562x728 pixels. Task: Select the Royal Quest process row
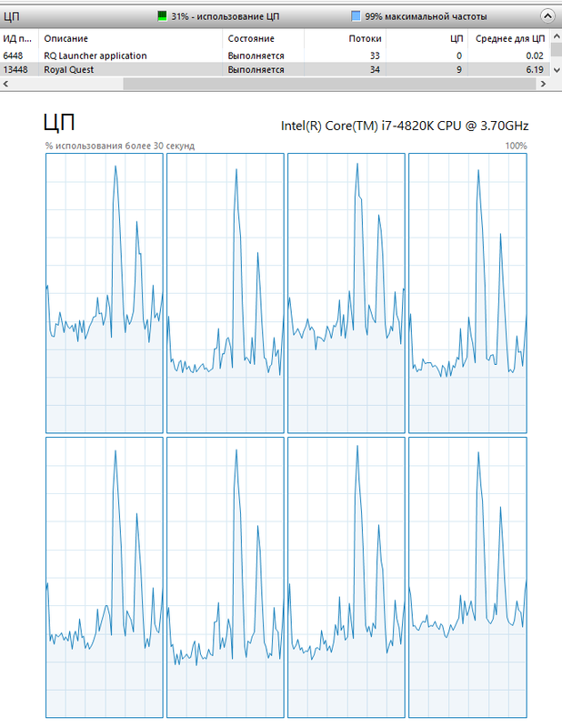276,70
